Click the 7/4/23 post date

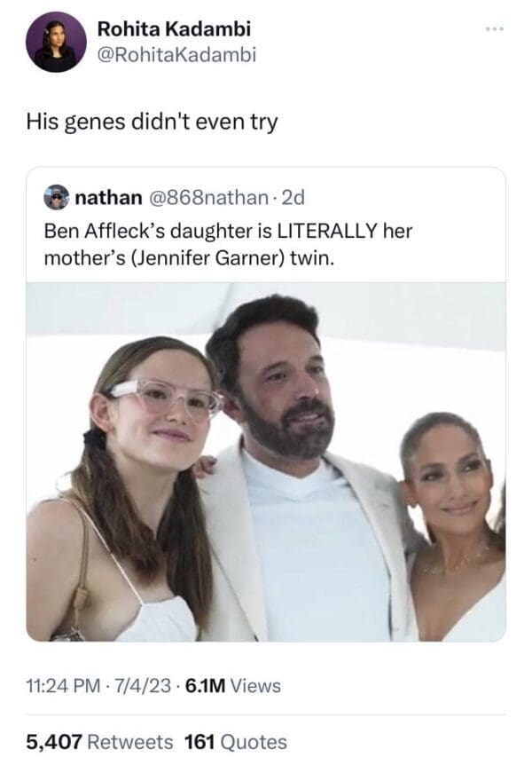point(131,685)
